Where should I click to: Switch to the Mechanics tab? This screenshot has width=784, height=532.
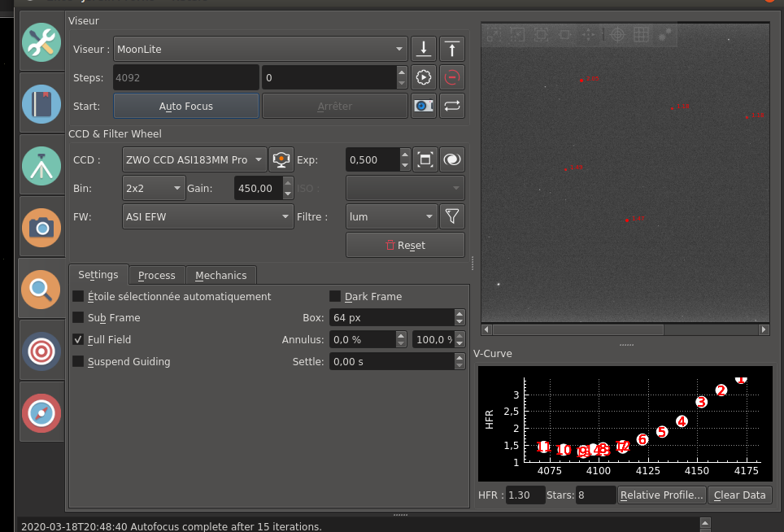221,276
